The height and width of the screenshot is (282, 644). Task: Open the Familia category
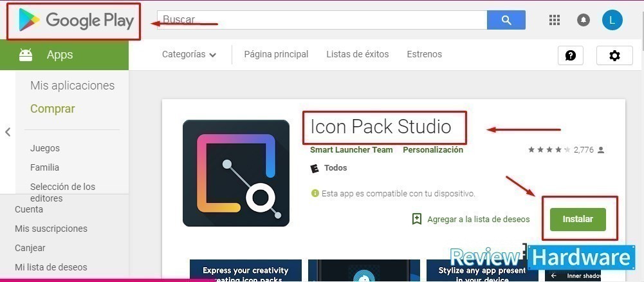(44, 167)
